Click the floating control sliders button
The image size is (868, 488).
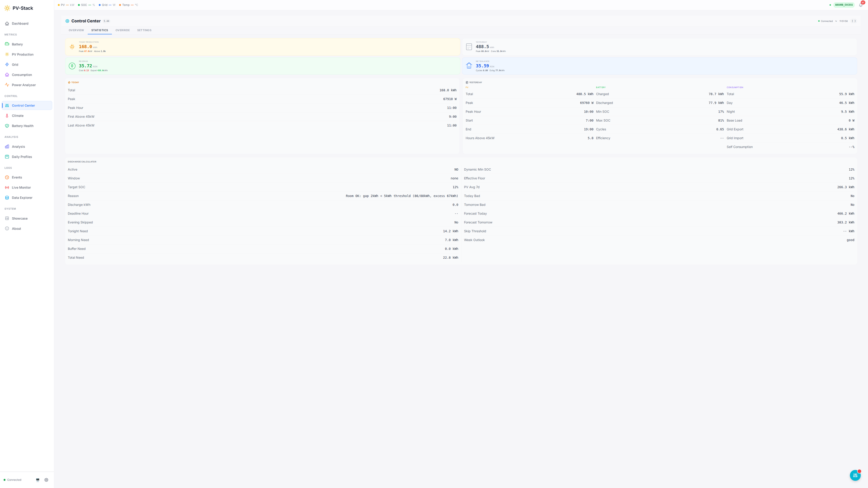click(x=855, y=475)
